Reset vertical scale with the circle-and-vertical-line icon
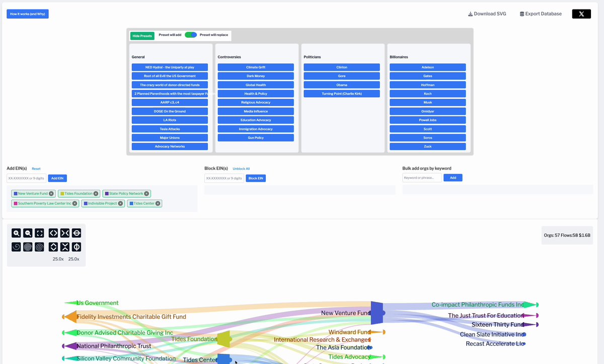The width and height of the screenshot is (604, 364). (77, 247)
